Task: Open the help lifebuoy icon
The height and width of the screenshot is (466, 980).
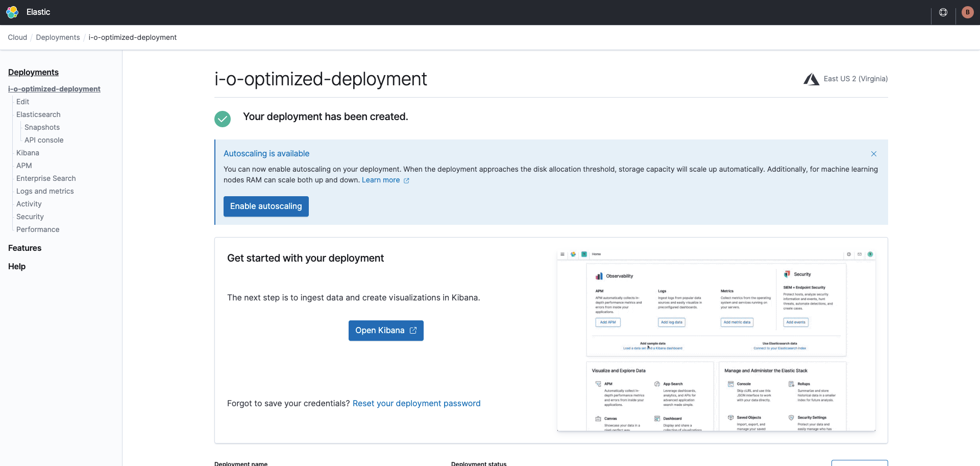Action: pyautogui.click(x=943, y=12)
